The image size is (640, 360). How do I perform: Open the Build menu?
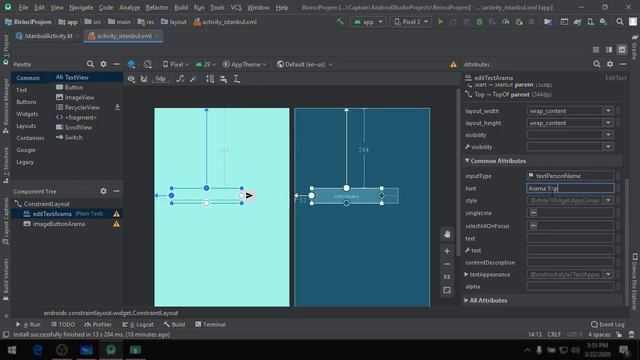(x=181, y=7)
